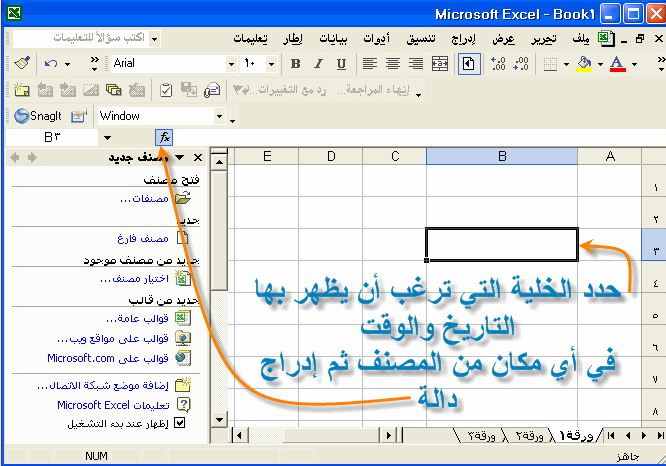Click the Borders icon
Image resolution: width=666 pixels, height=466 pixels.
550,64
